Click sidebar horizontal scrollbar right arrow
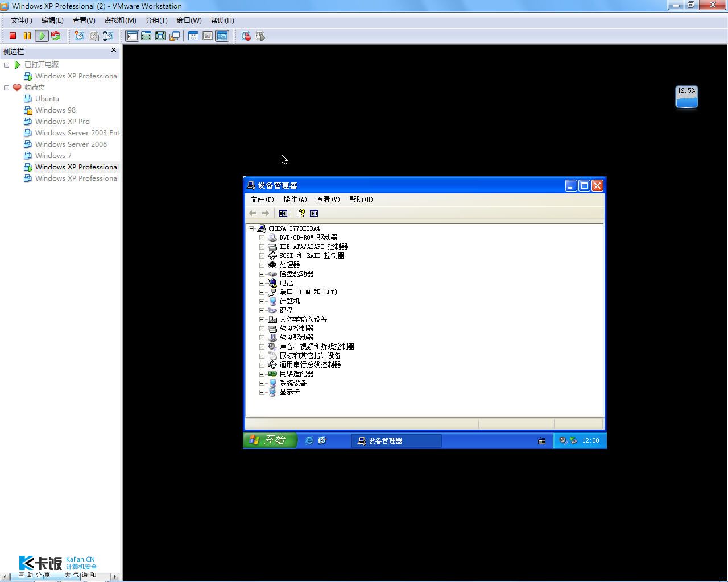 click(115, 576)
